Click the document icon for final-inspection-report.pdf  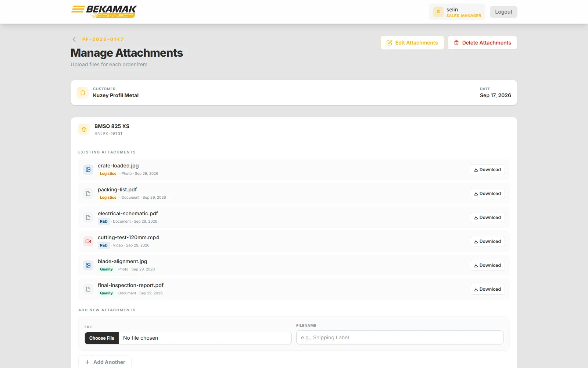point(88,289)
